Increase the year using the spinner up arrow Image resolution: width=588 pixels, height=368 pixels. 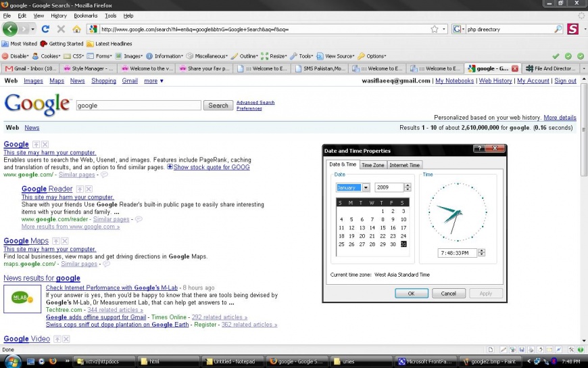coord(408,185)
